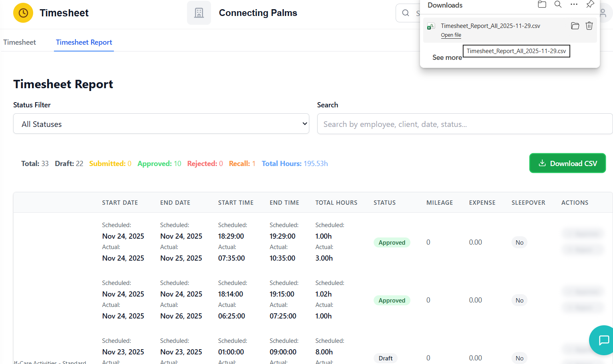Click See more in Downloads panel

click(447, 57)
